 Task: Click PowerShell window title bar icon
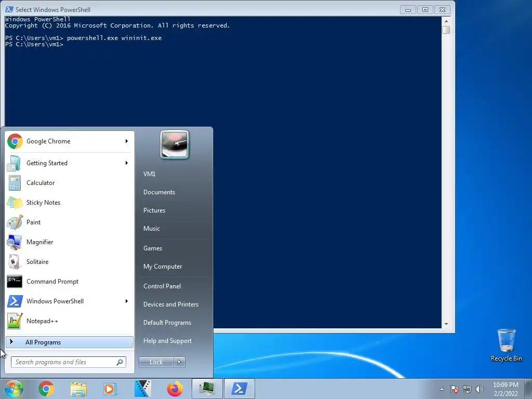point(9,9)
